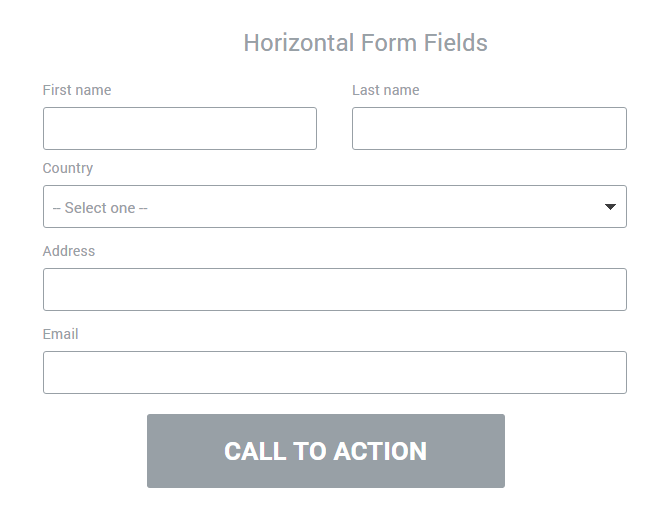Focus the First name input field
The width and height of the screenshot is (662, 526).
point(180,129)
